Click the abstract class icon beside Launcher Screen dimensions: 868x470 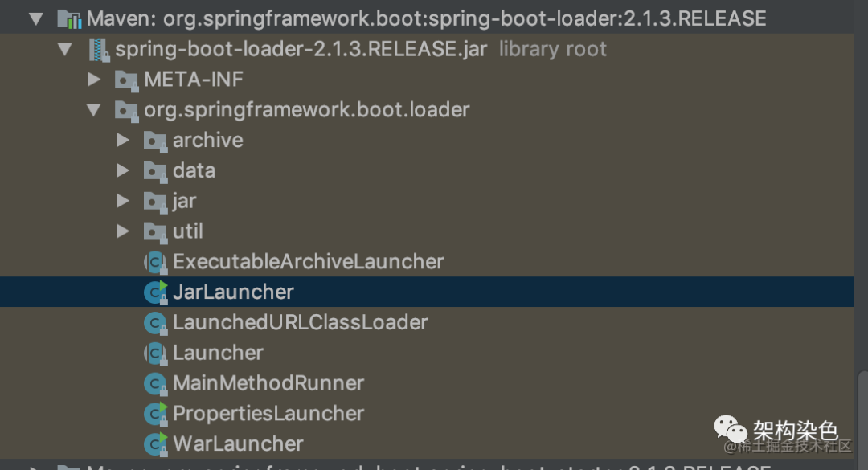(154, 353)
